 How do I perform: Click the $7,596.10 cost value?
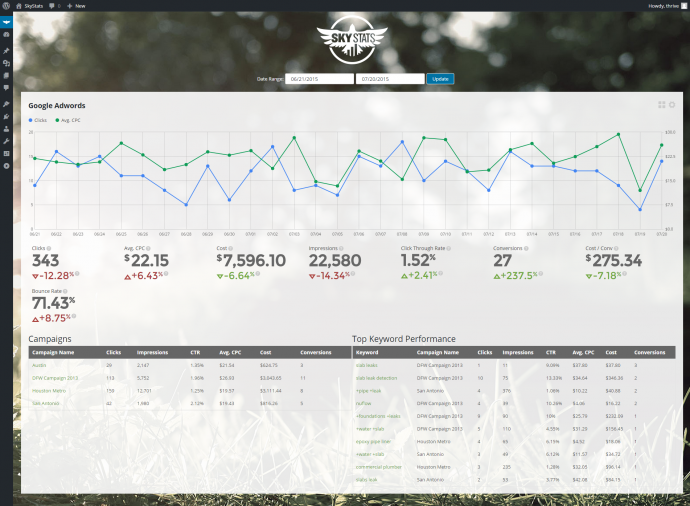pos(251,260)
